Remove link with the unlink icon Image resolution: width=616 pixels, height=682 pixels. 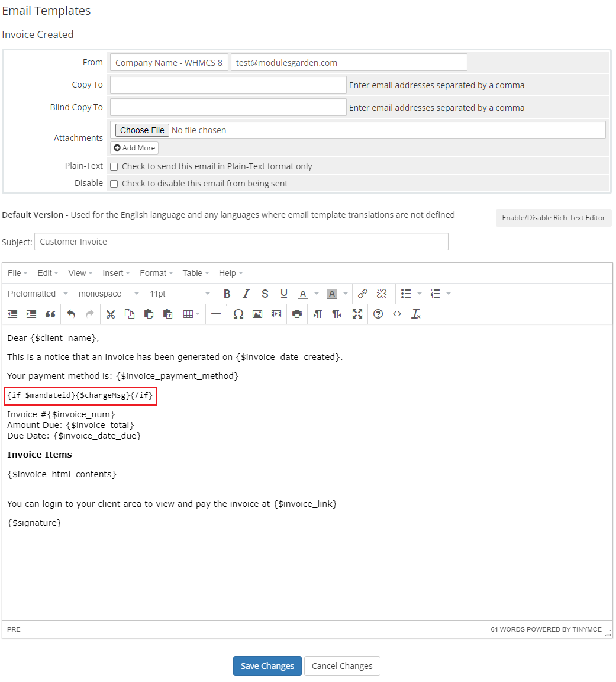[382, 294]
